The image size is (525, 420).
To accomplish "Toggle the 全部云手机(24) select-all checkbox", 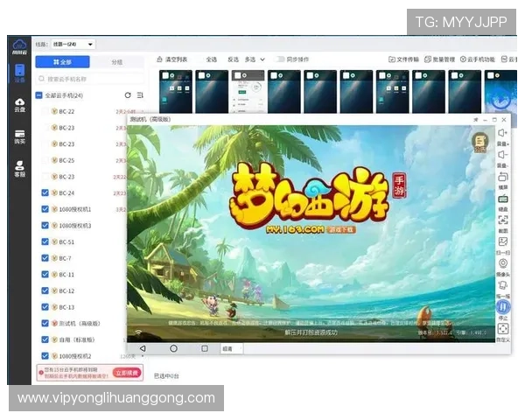I will [x=38, y=94].
